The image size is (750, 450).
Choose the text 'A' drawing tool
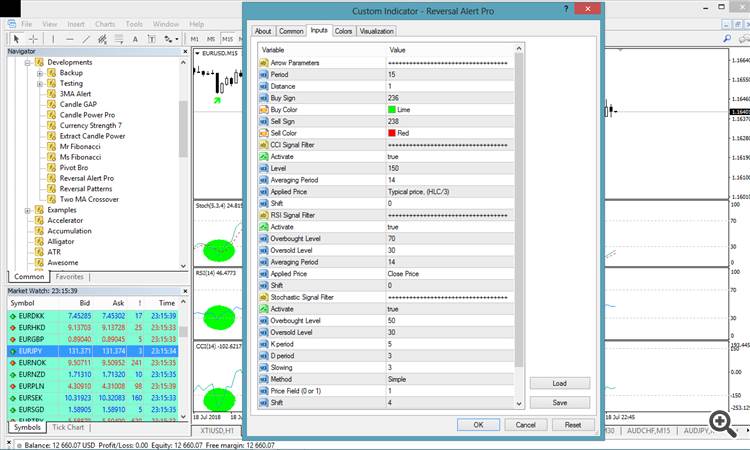click(x=135, y=39)
